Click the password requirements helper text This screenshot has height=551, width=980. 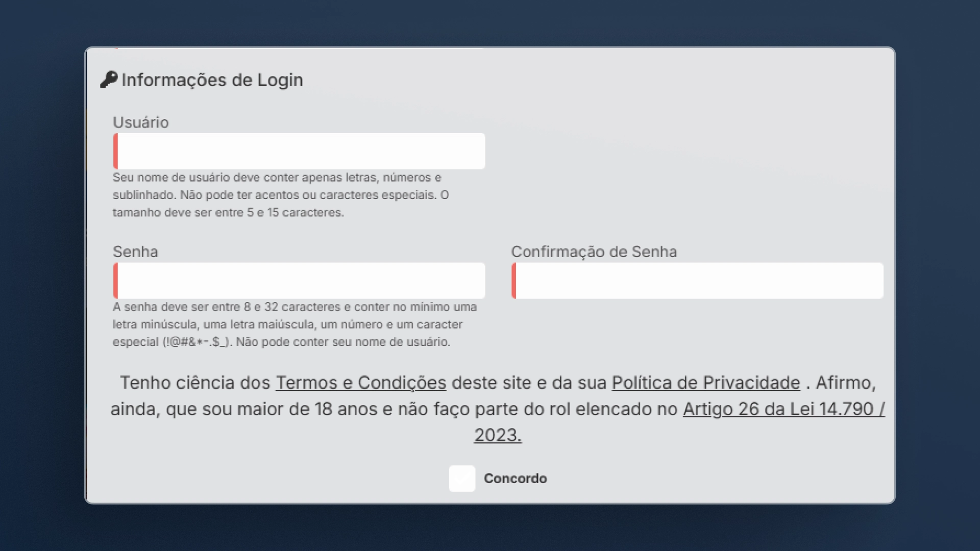pyautogui.click(x=295, y=324)
